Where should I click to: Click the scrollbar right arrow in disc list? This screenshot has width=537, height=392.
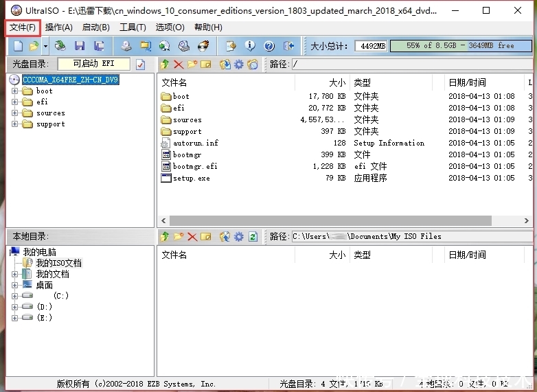(x=527, y=221)
